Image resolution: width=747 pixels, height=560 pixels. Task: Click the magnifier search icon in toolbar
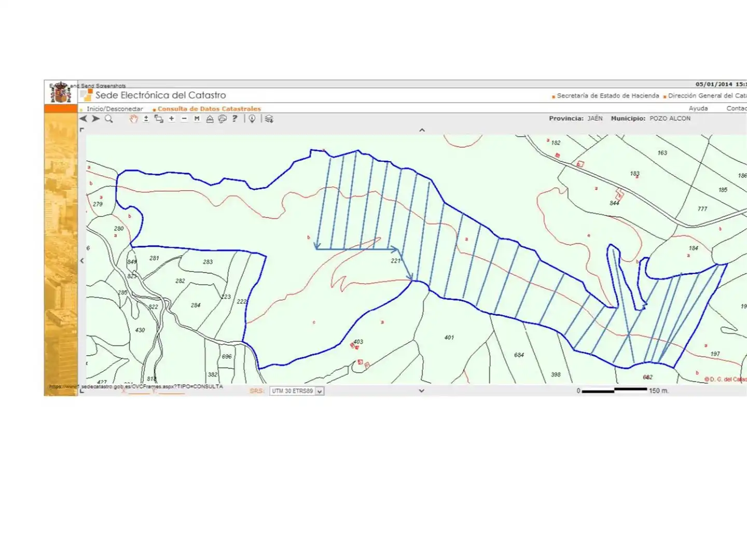click(x=108, y=119)
